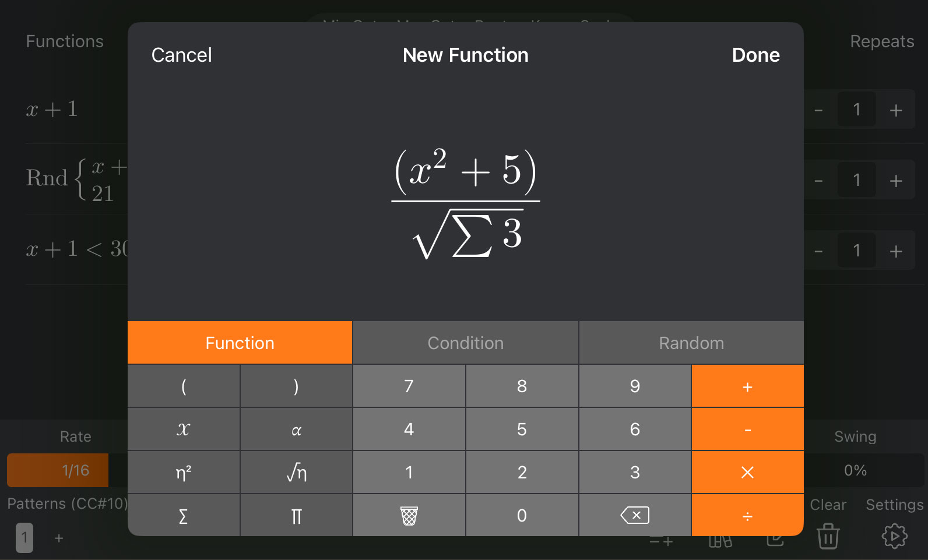Click the η² squared note symbol

click(x=183, y=472)
